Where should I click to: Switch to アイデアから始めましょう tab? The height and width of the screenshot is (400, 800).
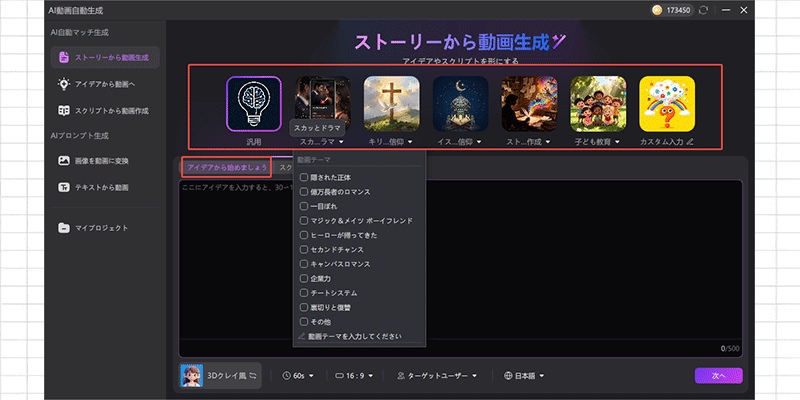227,167
